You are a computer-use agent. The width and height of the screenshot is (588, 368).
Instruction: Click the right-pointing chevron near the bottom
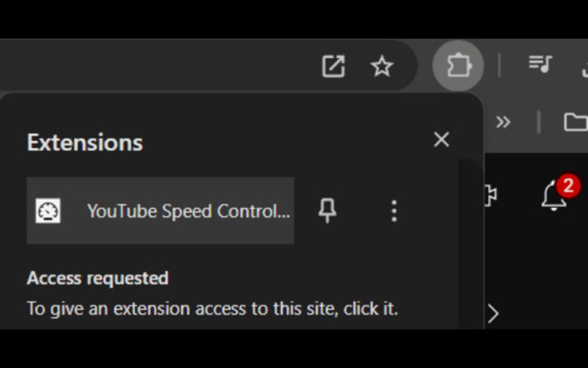pos(493,313)
